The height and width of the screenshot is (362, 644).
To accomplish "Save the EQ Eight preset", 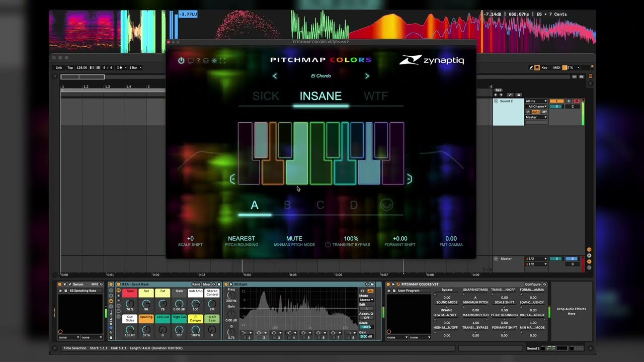I will (x=373, y=285).
